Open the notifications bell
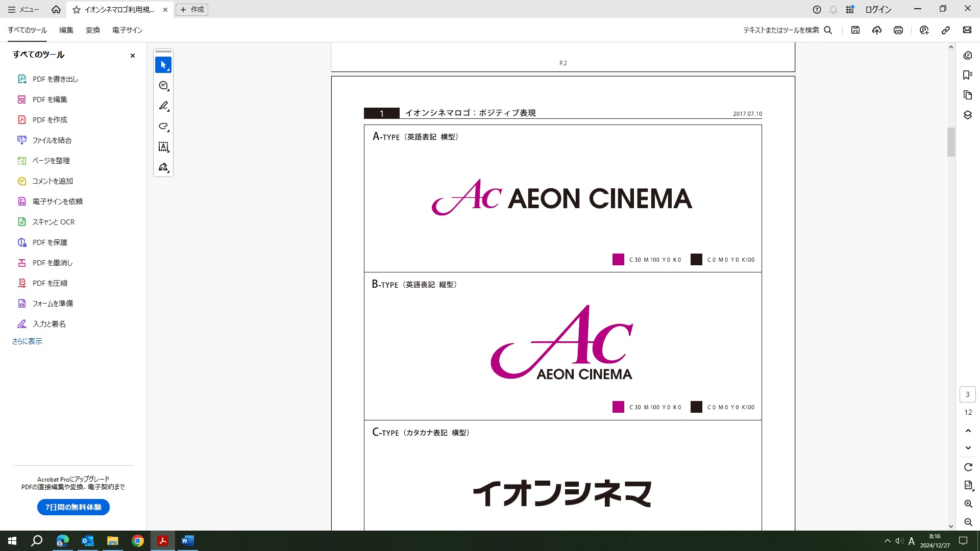The width and height of the screenshot is (980, 551). (834, 9)
